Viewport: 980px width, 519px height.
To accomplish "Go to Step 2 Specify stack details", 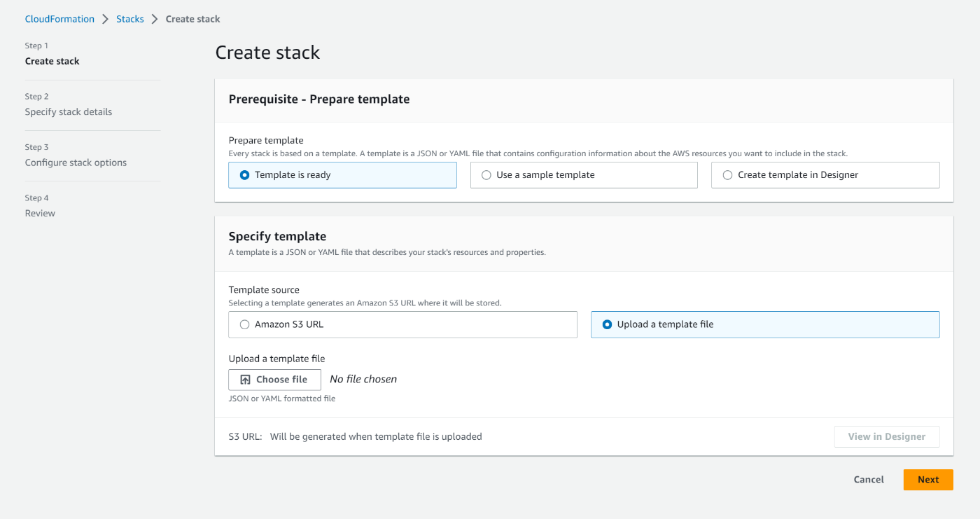I will [69, 112].
